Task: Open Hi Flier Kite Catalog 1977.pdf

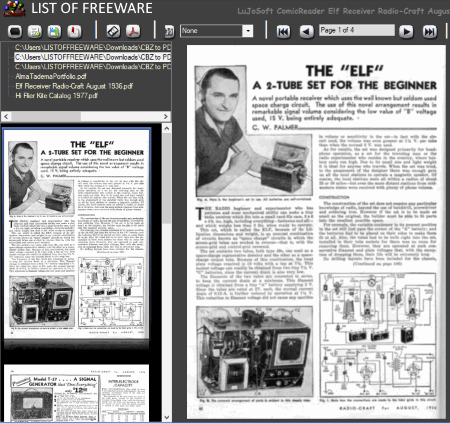Action: [x=56, y=96]
